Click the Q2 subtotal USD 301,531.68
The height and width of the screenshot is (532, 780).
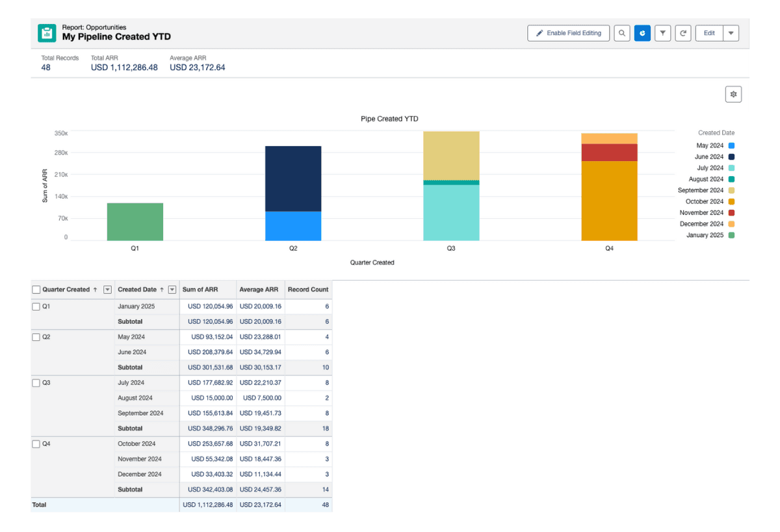[x=211, y=368]
